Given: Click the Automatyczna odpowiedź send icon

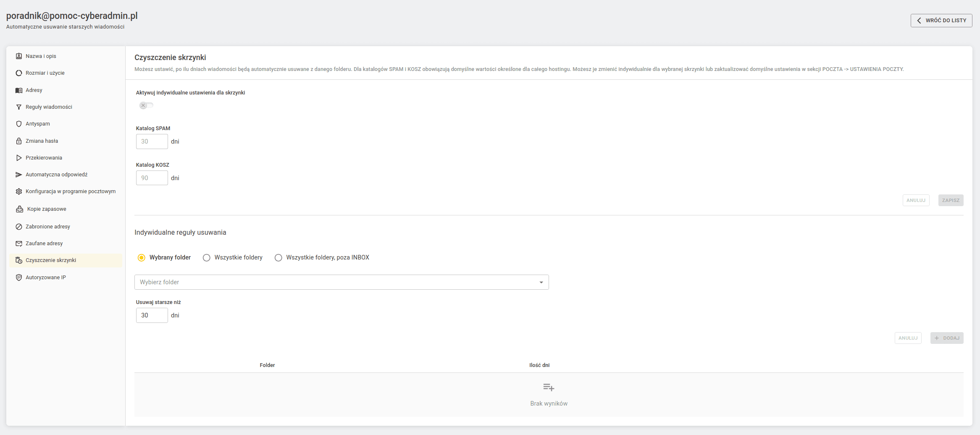Looking at the screenshot, I should (x=19, y=175).
